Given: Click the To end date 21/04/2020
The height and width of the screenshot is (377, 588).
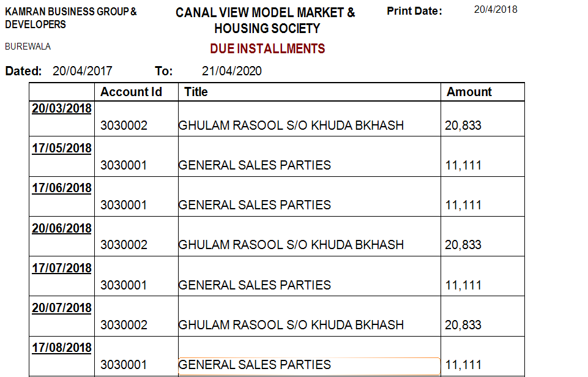Looking at the screenshot, I should (231, 71).
